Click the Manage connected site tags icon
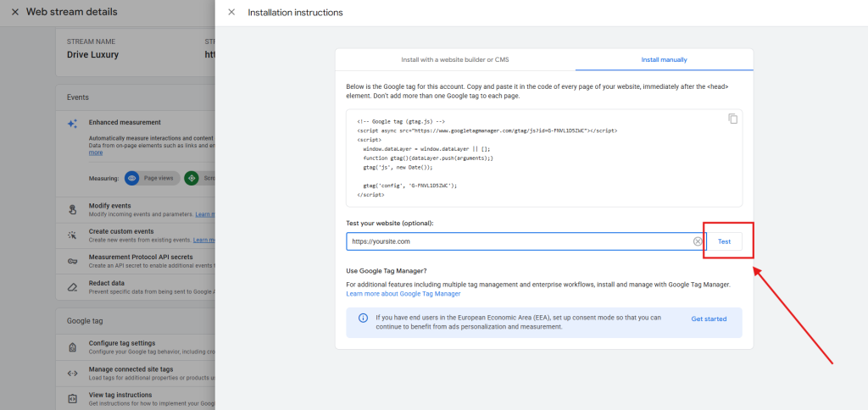Screen dimensions: 868x410 (73, 372)
